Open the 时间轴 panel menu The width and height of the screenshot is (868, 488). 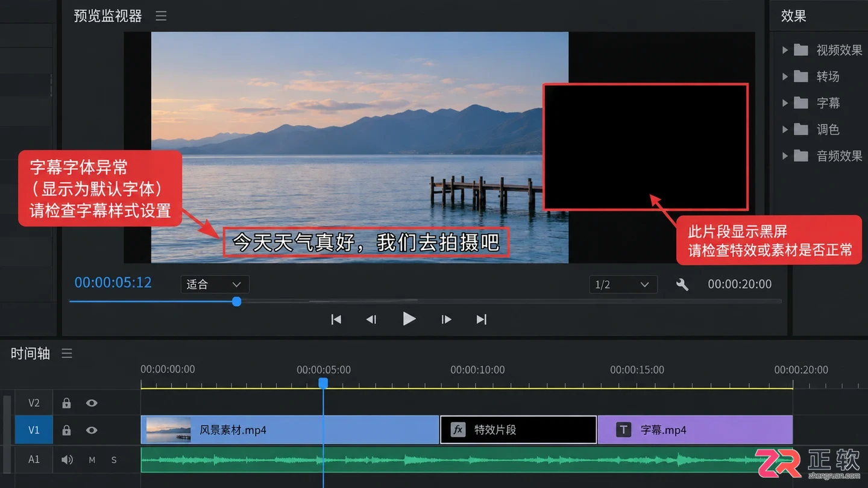point(67,354)
